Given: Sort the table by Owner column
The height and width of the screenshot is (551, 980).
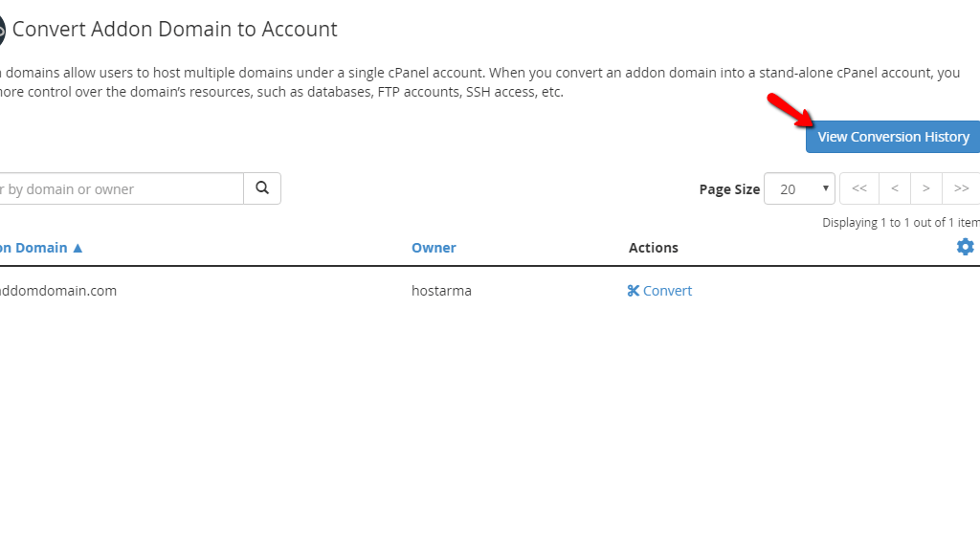Looking at the screenshot, I should click(x=434, y=248).
